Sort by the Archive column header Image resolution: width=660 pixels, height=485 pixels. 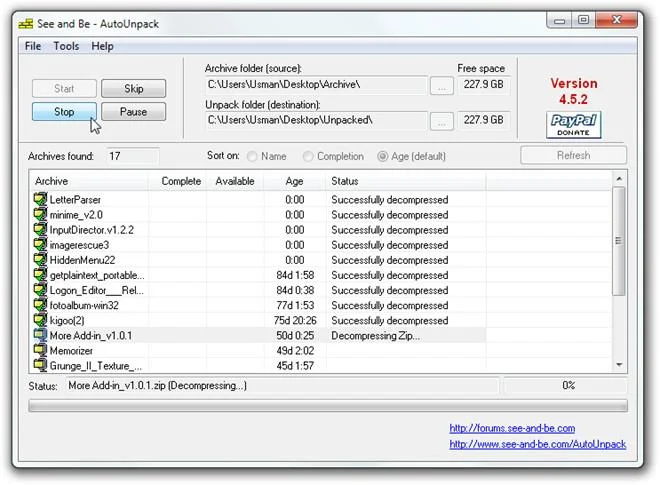pyautogui.click(x=89, y=181)
